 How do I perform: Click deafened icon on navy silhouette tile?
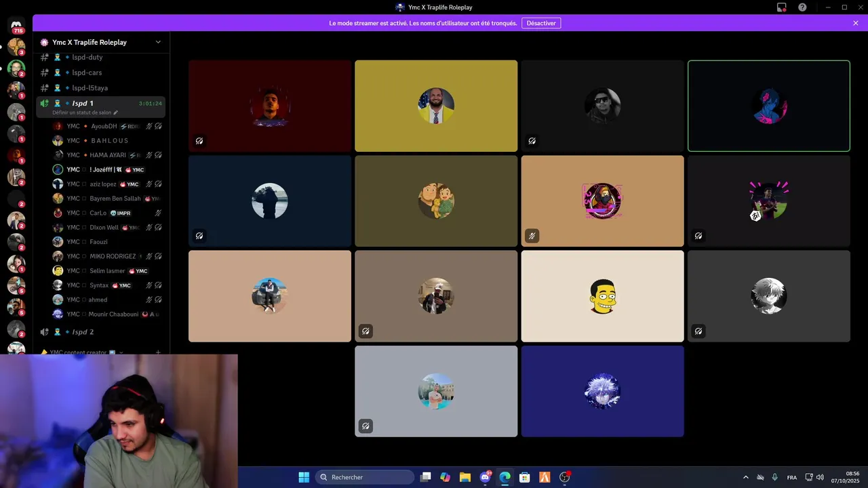(x=199, y=236)
